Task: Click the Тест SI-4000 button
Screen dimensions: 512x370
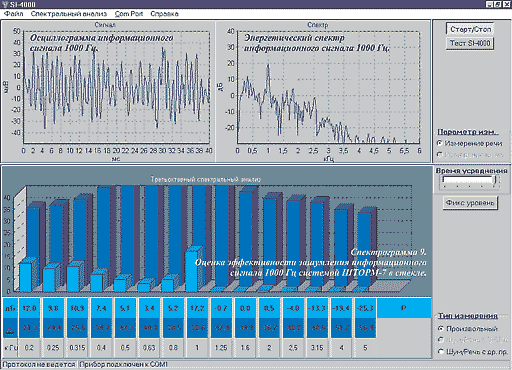Action: [x=470, y=43]
